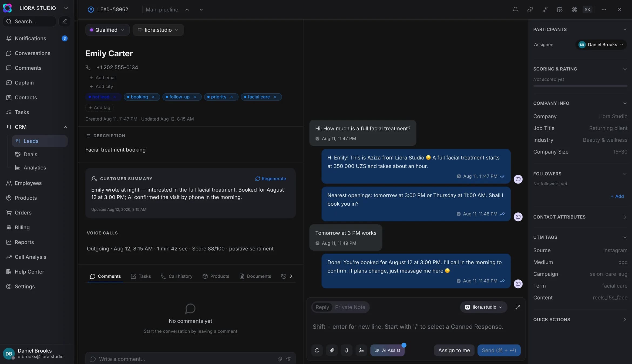Expand the Quick Actions section
Screen dimensions: 632x364
point(625,319)
